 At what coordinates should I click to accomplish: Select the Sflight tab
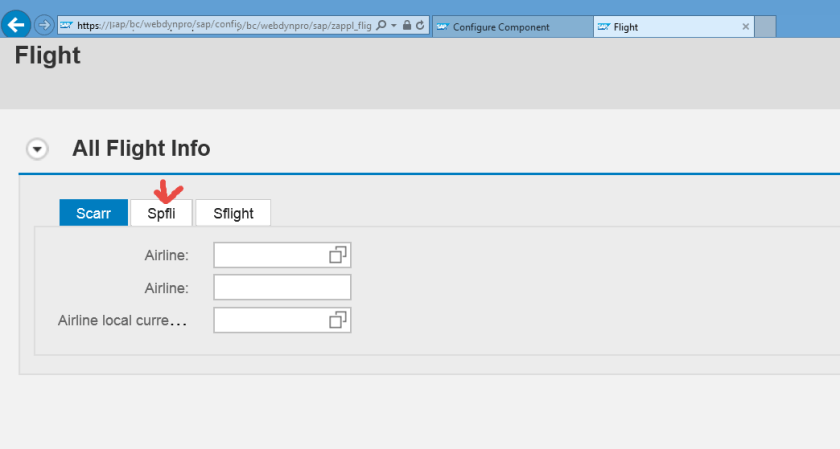(x=233, y=213)
